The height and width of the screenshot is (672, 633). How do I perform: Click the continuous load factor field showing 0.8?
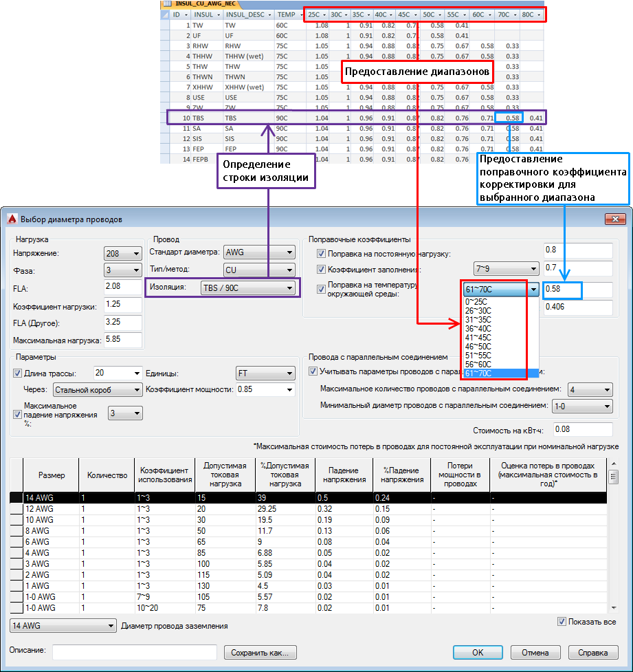[578, 250]
